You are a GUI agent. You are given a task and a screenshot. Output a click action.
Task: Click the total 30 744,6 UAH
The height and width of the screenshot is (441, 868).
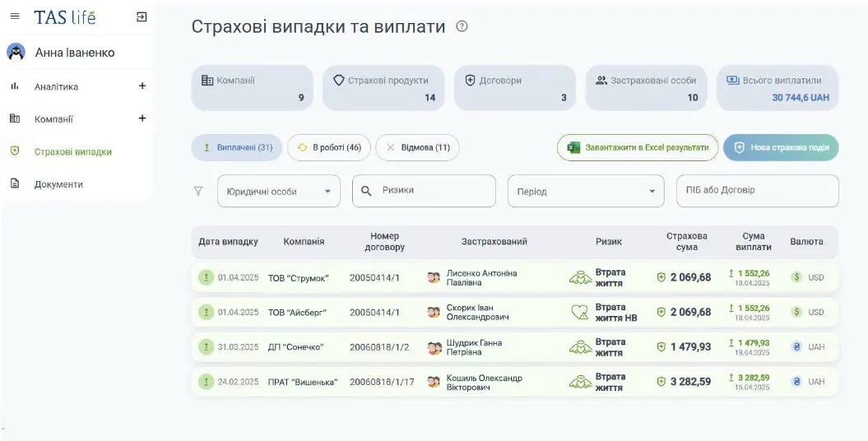coord(801,97)
